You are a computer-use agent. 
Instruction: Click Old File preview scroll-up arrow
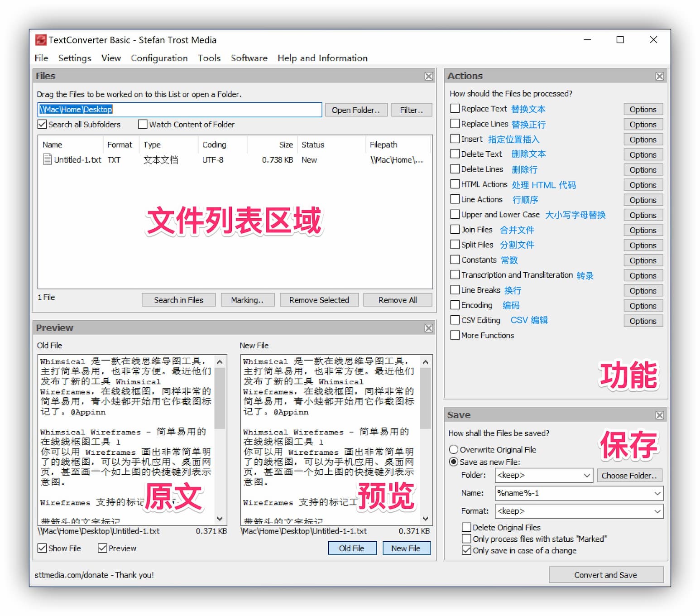(x=220, y=362)
